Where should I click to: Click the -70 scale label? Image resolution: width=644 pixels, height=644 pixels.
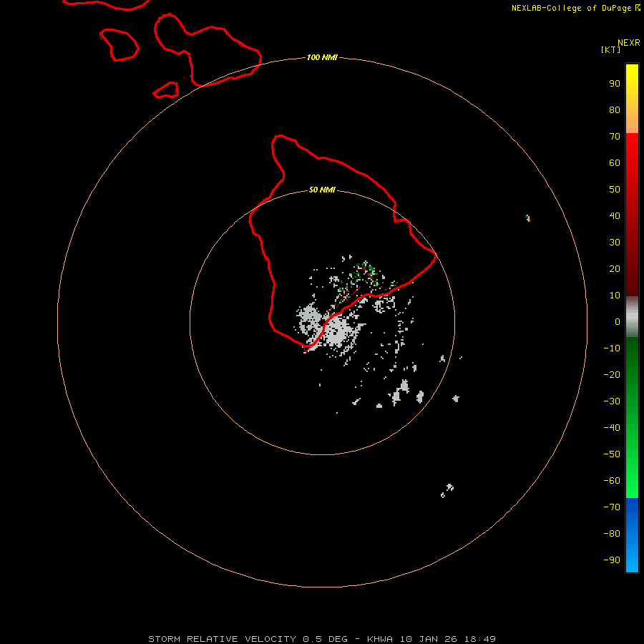612,507
